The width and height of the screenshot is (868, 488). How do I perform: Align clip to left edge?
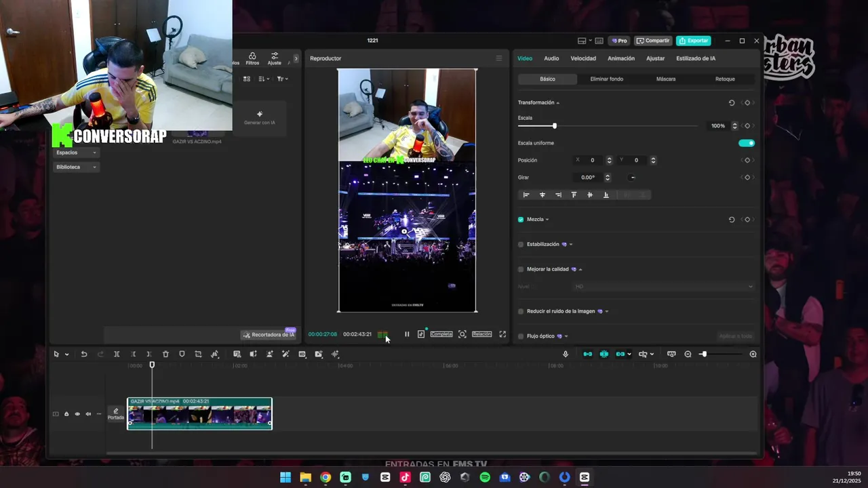point(526,195)
